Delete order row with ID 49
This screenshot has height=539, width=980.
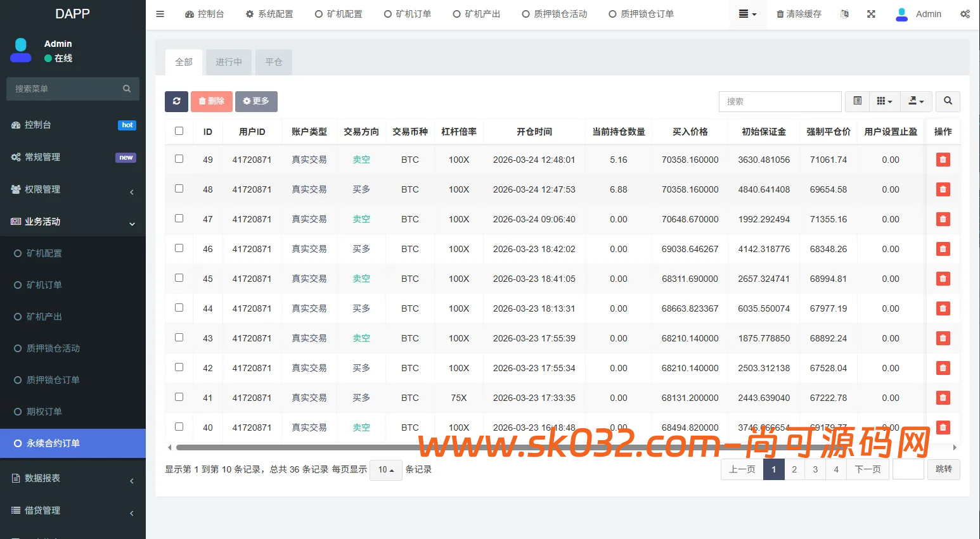click(943, 160)
